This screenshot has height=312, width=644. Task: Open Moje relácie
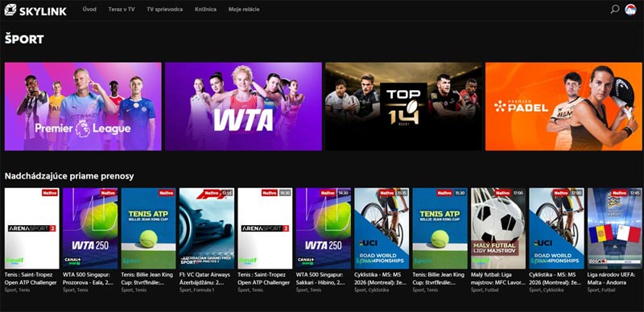[244, 9]
